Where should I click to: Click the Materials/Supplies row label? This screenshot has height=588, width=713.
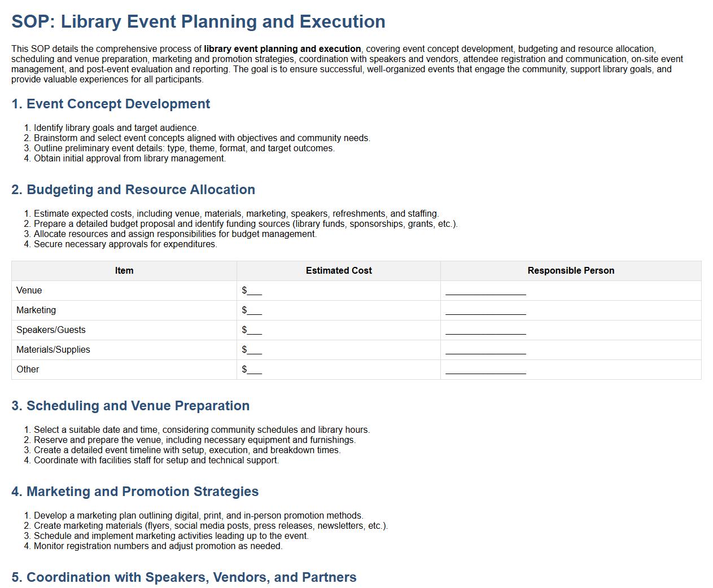tap(53, 350)
